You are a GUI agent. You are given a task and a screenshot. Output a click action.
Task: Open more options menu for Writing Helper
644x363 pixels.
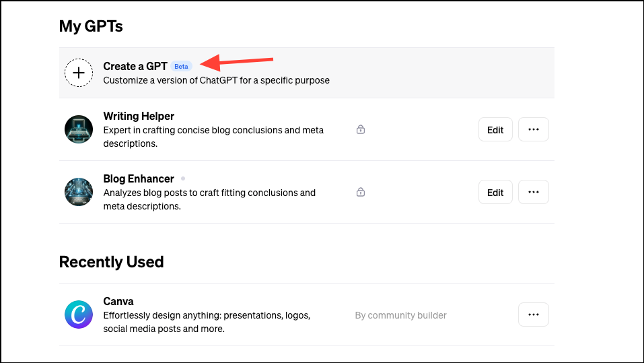point(534,129)
